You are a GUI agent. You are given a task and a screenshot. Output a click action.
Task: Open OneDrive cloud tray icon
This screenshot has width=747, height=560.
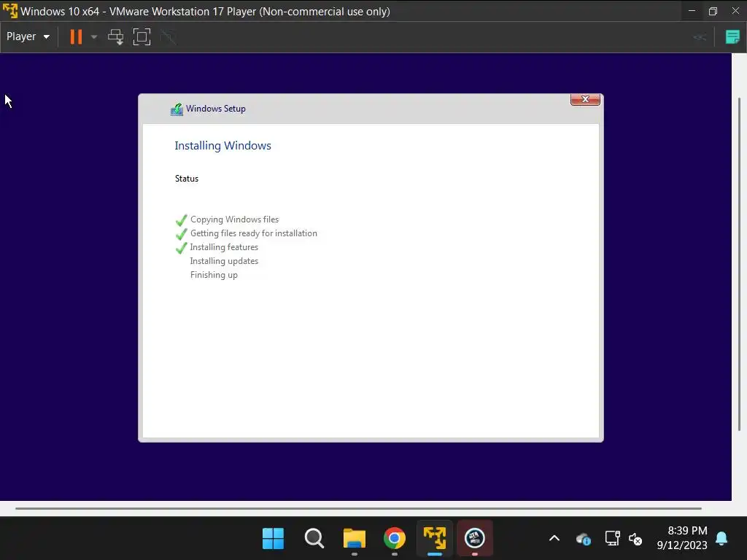[x=583, y=539]
